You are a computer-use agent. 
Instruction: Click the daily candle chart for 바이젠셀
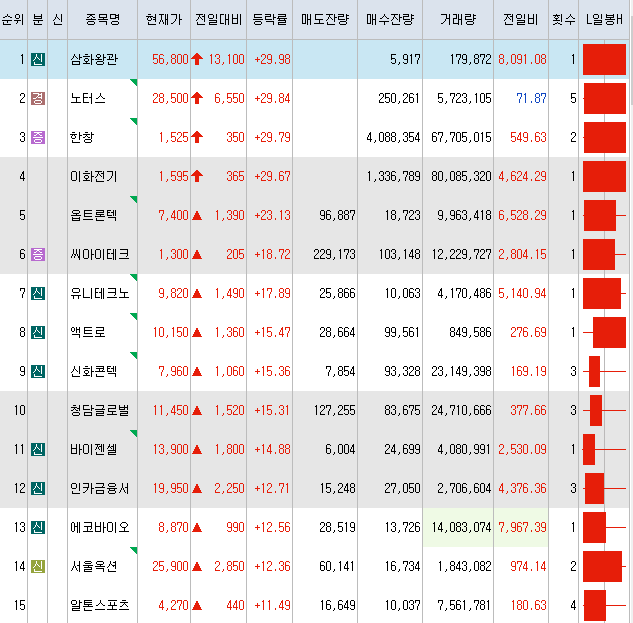click(x=604, y=449)
